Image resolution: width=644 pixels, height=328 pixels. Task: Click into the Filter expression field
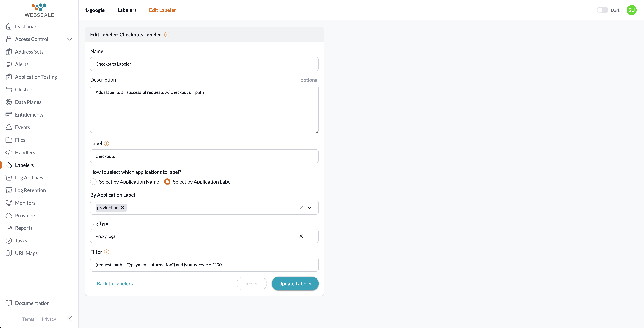click(204, 265)
